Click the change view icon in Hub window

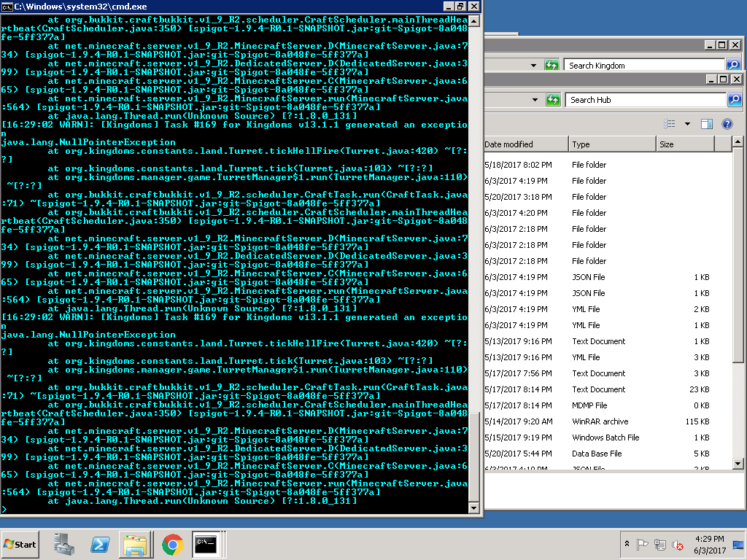coord(670,124)
